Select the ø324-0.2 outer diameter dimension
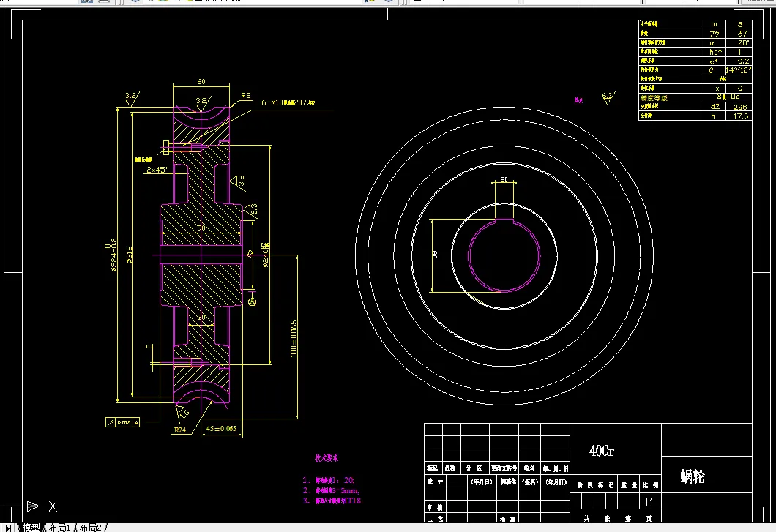776x532 pixels. click(x=111, y=255)
